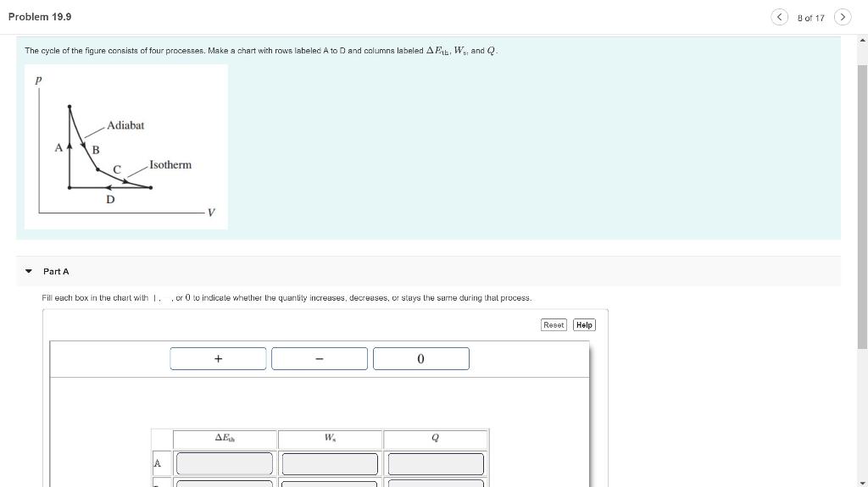
Task: Select row A ΔEth answer box
Action: (224, 463)
